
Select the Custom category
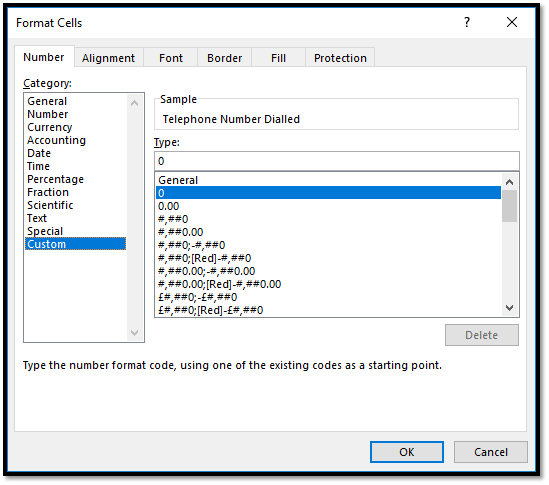[75, 244]
